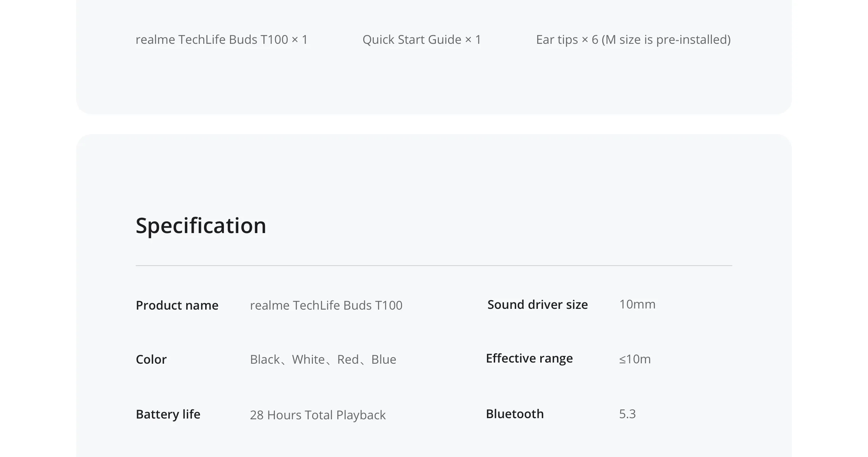Click the Battery life label
This screenshot has width=868, height=457.
click(x=168, y=414)
